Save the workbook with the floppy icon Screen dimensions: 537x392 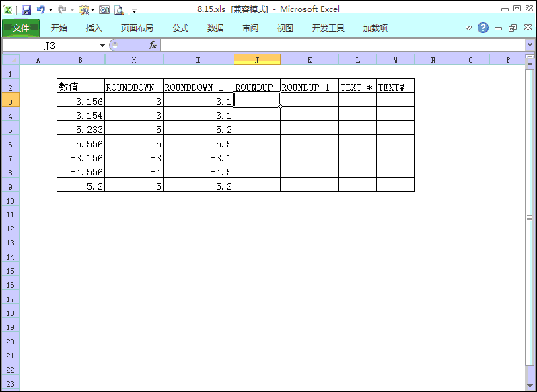(x=26, y=10)
